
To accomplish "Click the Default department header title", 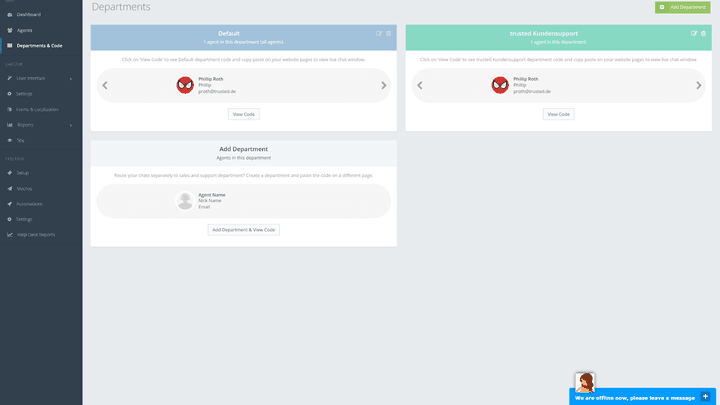I will tap(229, 34).
